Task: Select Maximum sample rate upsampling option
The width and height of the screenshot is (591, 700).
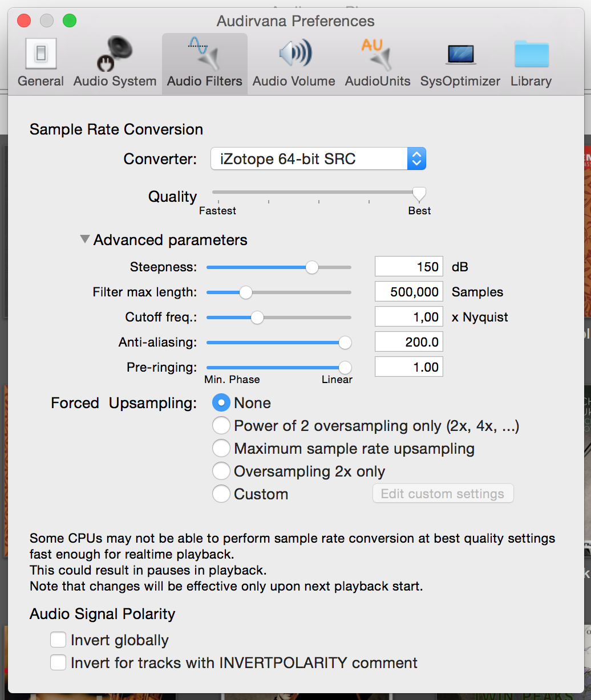Action: pyautogui.click(x=221, y=449)
